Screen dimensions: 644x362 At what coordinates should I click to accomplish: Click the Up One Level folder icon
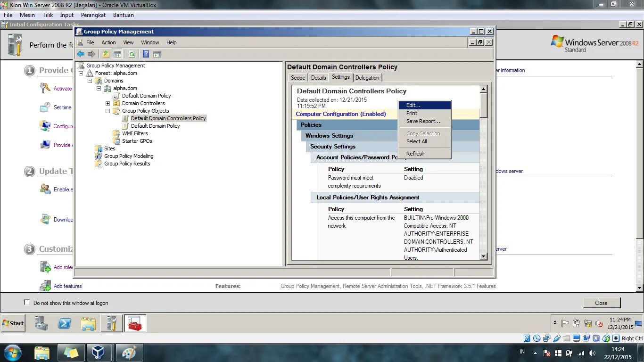coord(106,54)
